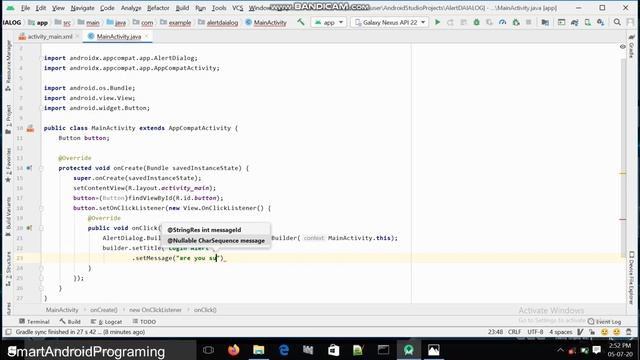Click the Stop icon in the toolbar
The height and width of the screenshot is (360, 640).
tap(529, 22)
